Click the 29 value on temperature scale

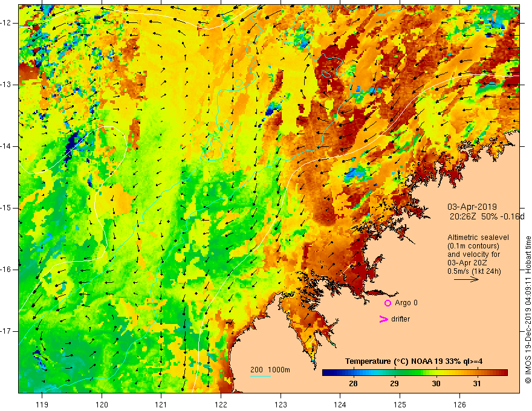(x=394, y=384)
